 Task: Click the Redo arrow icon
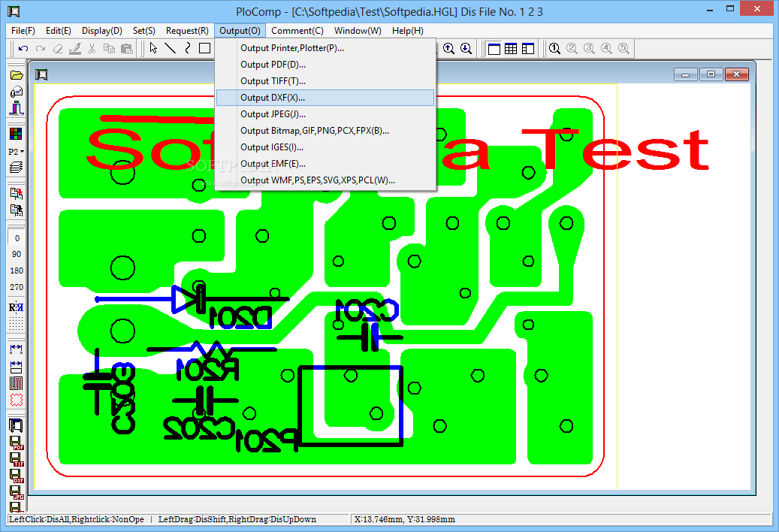[41, 49]
